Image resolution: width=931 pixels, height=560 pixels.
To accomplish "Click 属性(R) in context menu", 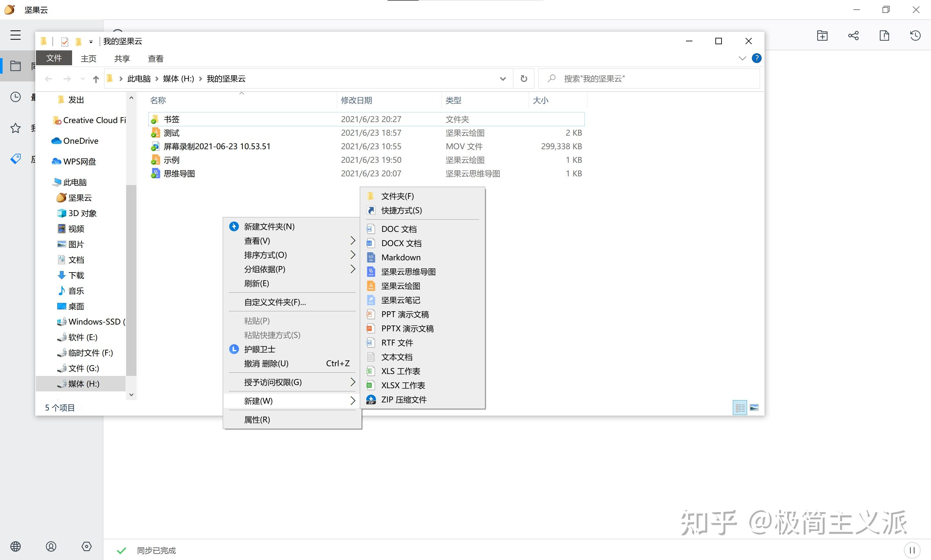I will (x=257, y=420).
